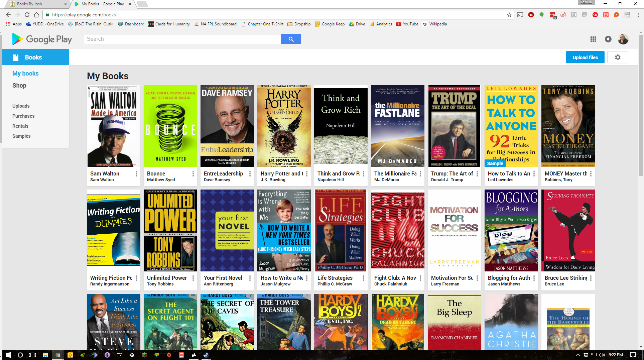644x360 pixels.
Task: Open options menu for Trump: The Art of
Action: coord(477,174)
